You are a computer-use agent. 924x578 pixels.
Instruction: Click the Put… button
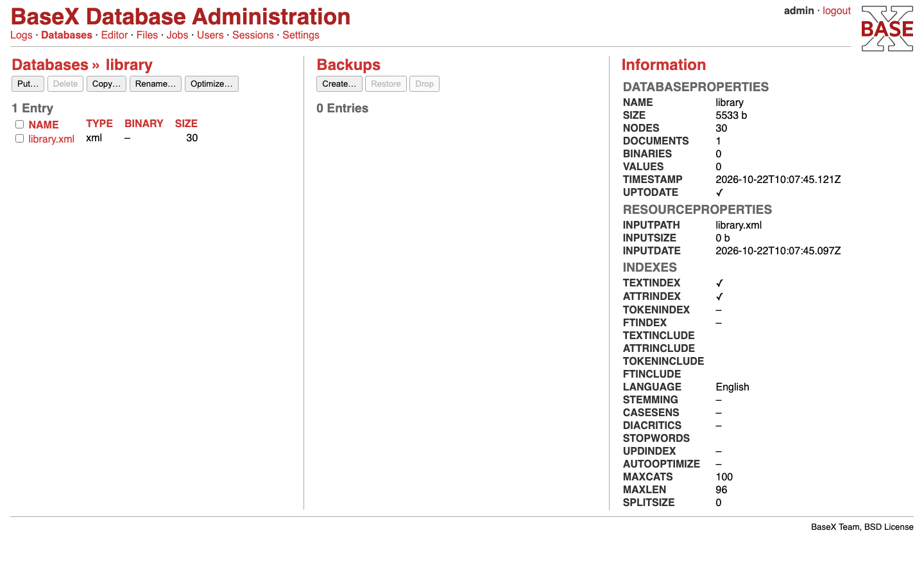(28, 84)
